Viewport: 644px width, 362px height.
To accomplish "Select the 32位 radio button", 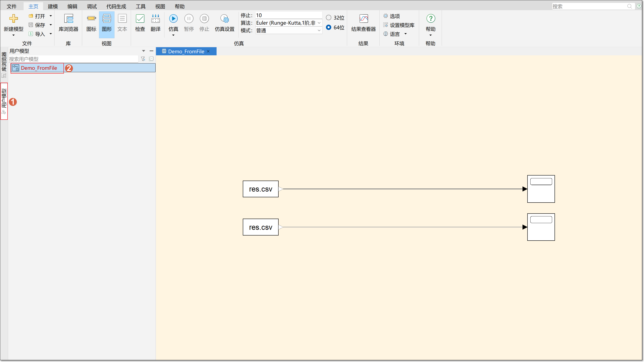I will (328, 17).
